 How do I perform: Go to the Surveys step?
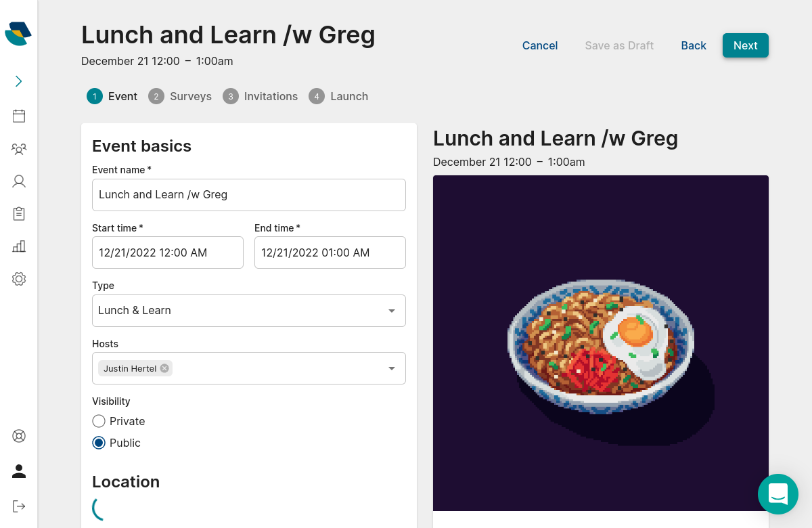tap(180, 96)
